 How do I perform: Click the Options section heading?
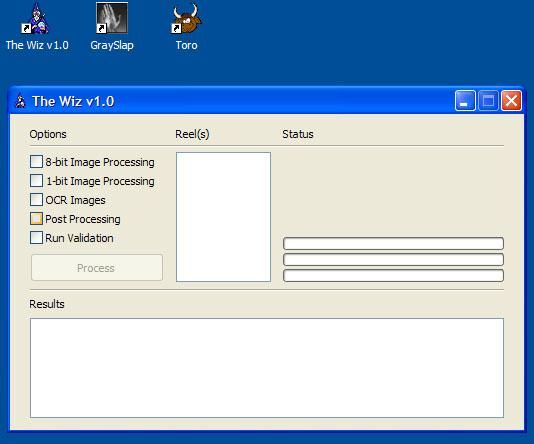[x=48, y=134]
